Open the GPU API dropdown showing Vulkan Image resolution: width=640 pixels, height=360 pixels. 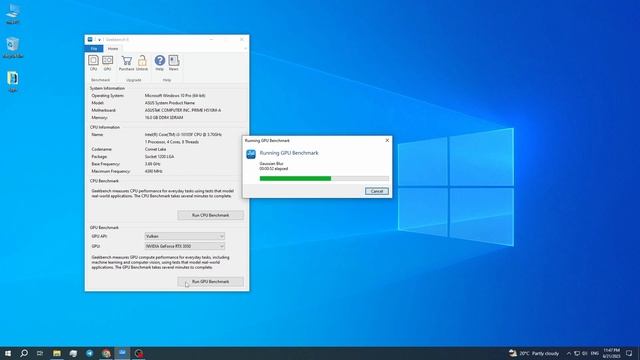click(x=184, y=236)
